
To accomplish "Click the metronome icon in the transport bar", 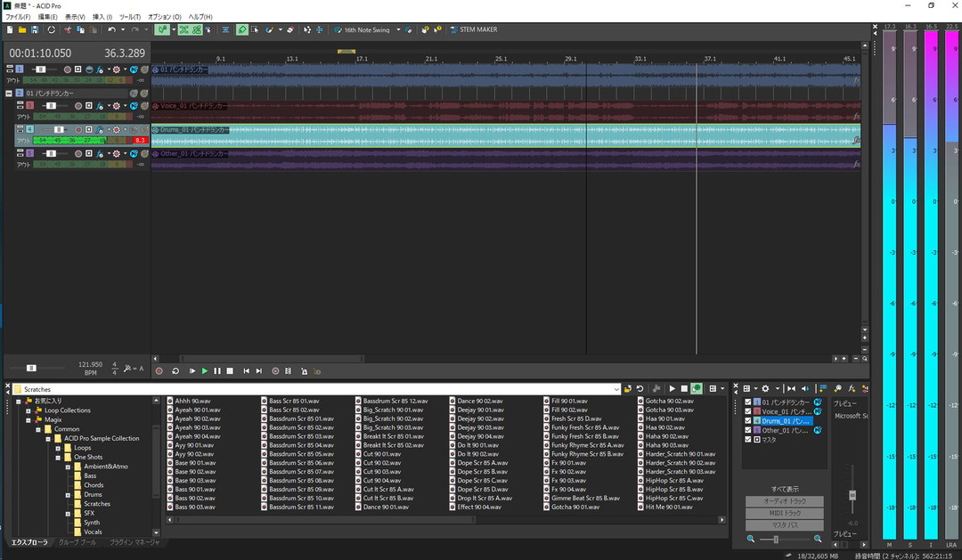I will tap(304, 371).
